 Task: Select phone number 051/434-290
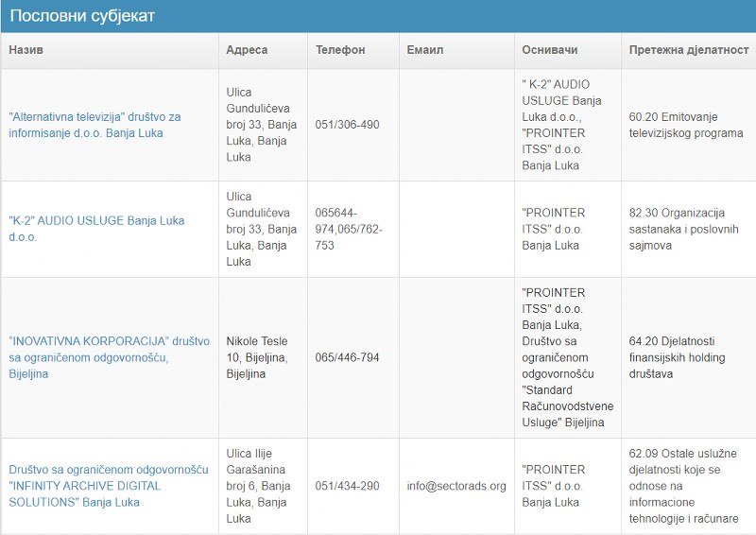pyautogui.click(x=347, y=486)
